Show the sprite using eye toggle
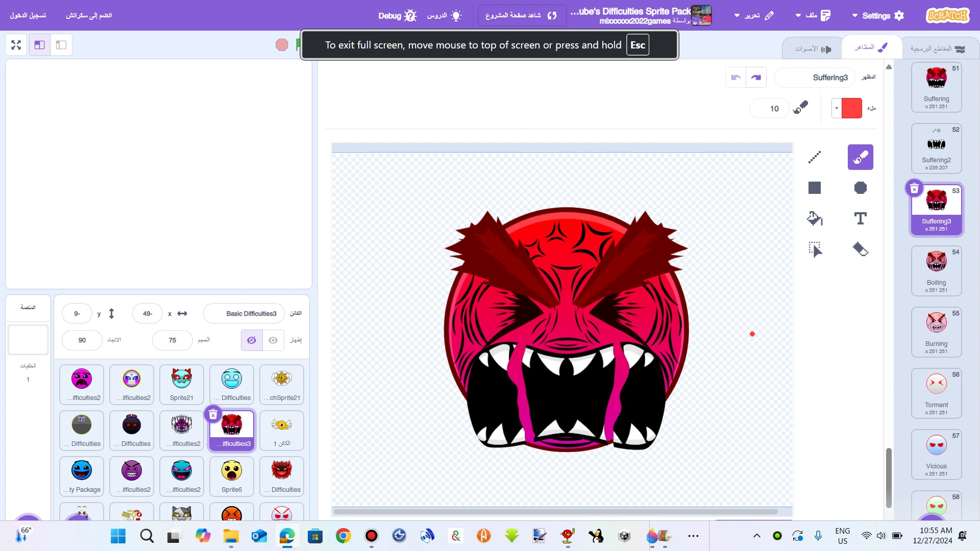The height and width of the screenshot is (551, 980). (273, 340)
